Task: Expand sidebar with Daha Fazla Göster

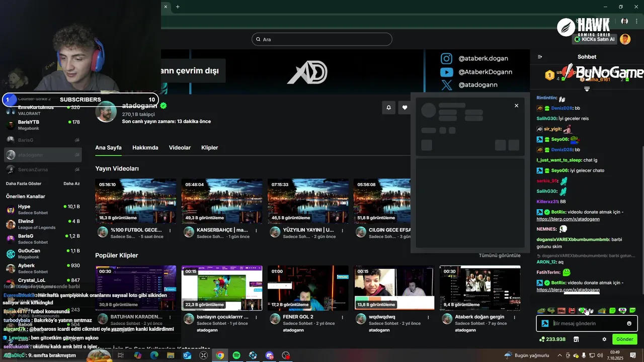Action: 24,184
